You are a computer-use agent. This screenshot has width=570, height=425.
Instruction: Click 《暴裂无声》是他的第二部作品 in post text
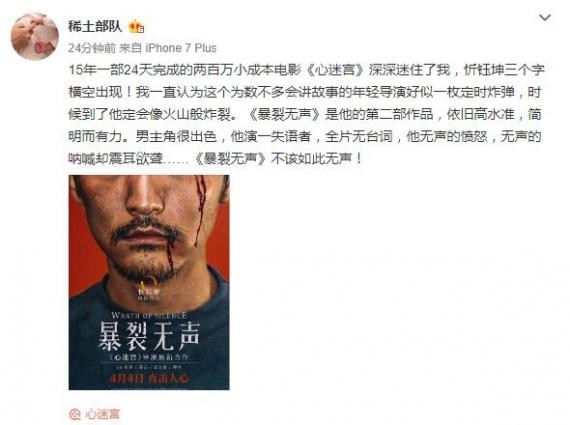339,114
